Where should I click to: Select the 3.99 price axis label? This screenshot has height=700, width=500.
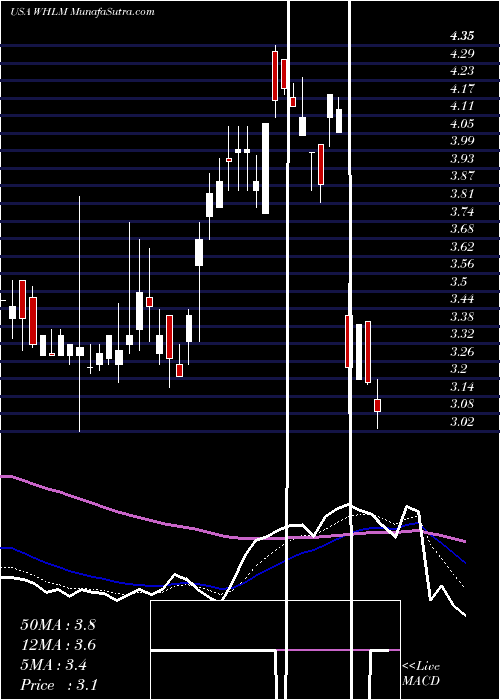462,141
